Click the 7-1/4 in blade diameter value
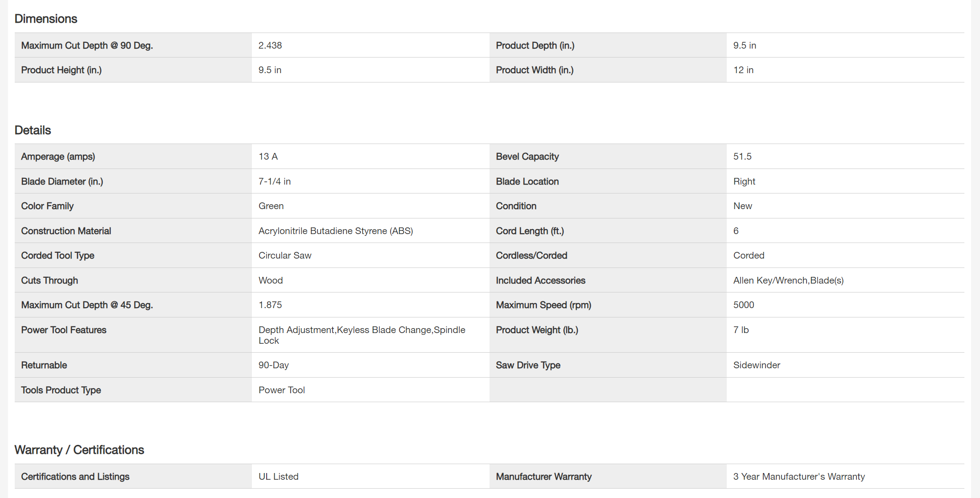The height and width of the screenshot is (498, 980). pyautogui.click(x=274, y=181)
